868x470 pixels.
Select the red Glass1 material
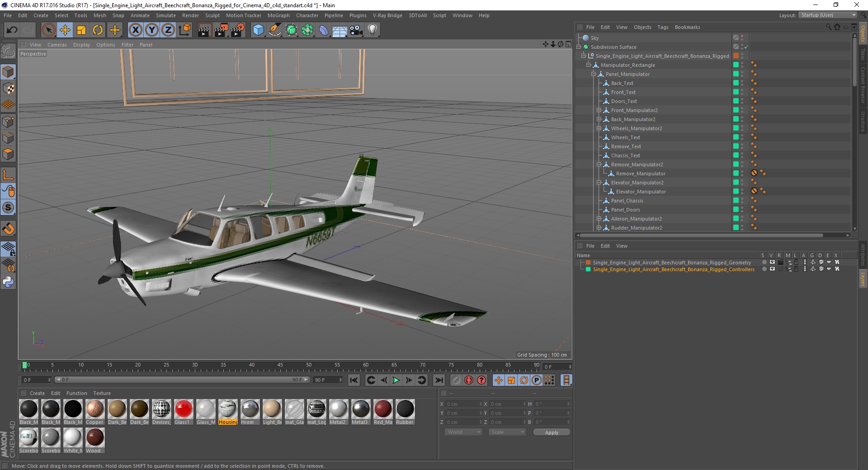point(183,412)
